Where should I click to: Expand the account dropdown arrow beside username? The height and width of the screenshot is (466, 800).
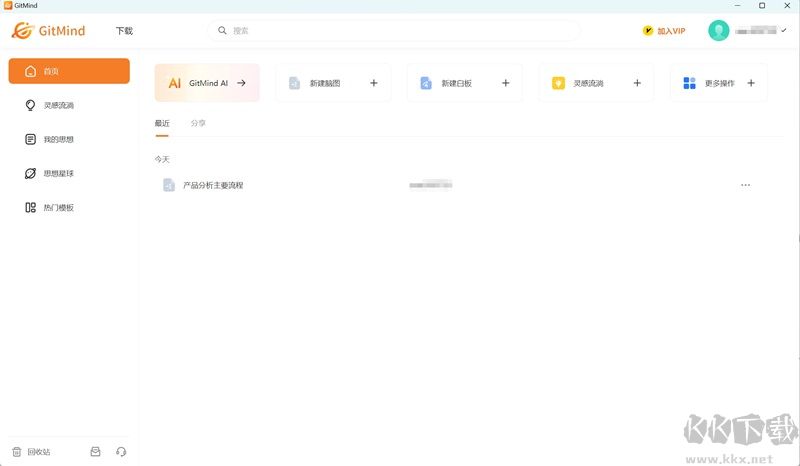(784, 31)
